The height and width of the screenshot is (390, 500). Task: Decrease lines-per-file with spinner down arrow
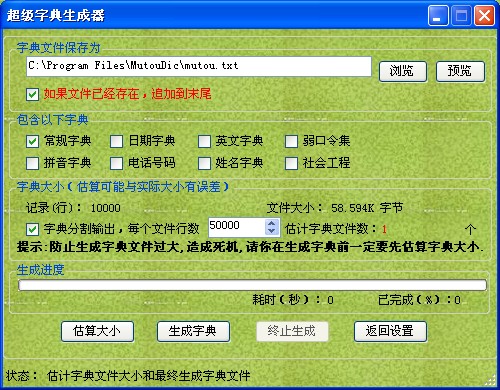[272, 231]
